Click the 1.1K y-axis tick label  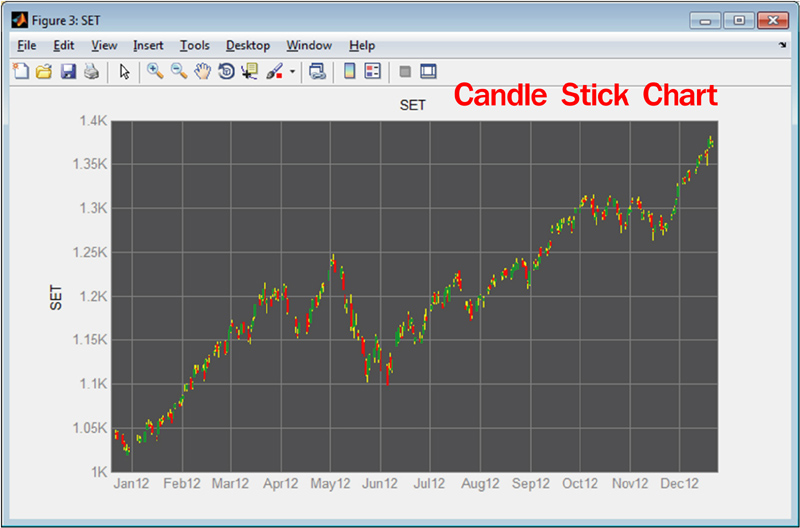pos(93,384)
